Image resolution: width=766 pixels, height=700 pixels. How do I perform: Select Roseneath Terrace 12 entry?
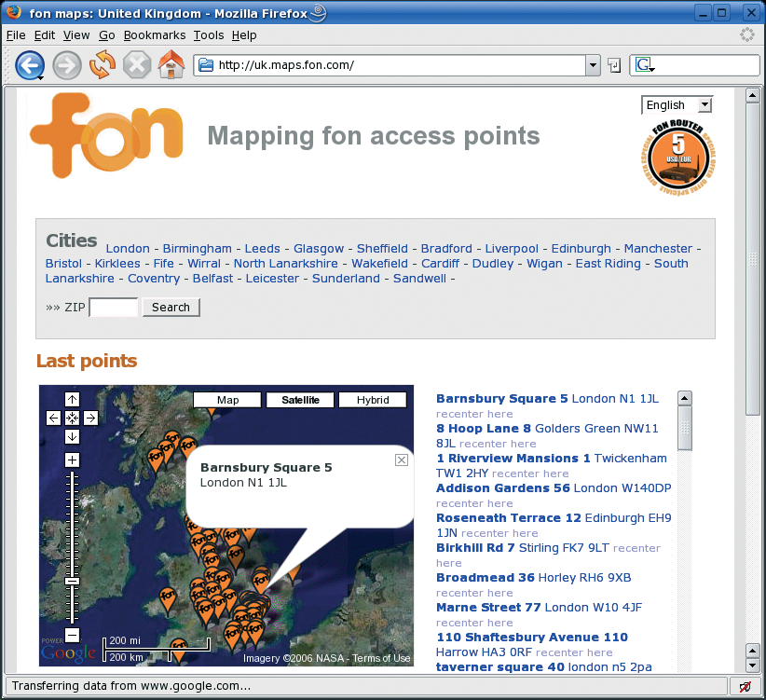(509, 518)
